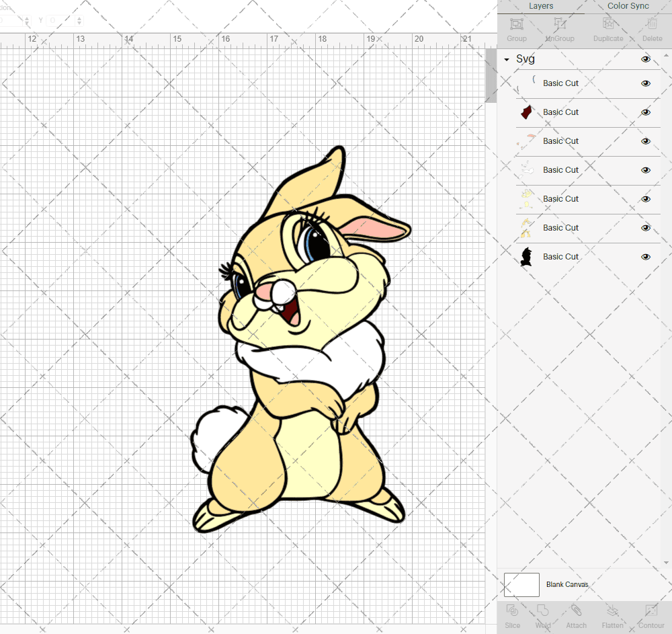Screen dimensions: 672x634
Task: Click the Delete trash icon
Action: 652,24
